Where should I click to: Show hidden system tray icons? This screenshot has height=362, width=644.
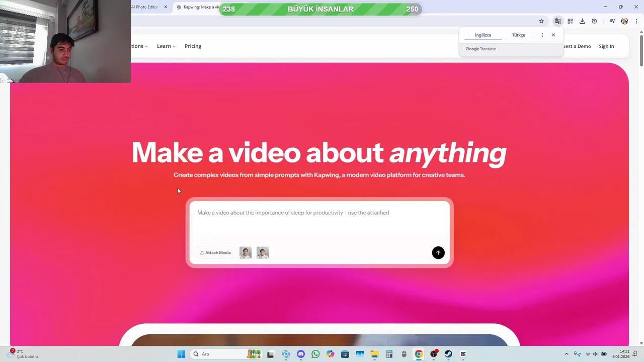tap(566, 354)
